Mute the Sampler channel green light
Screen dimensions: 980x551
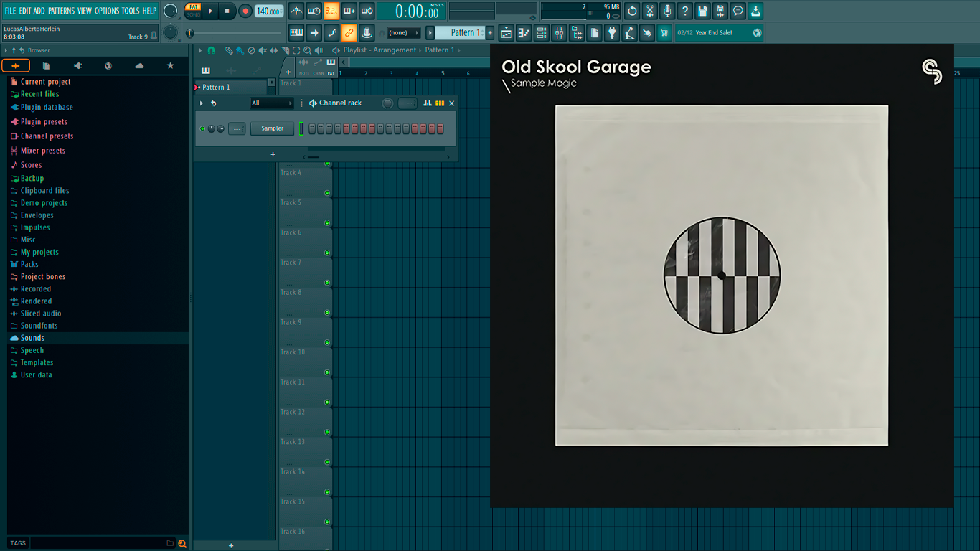202,128
